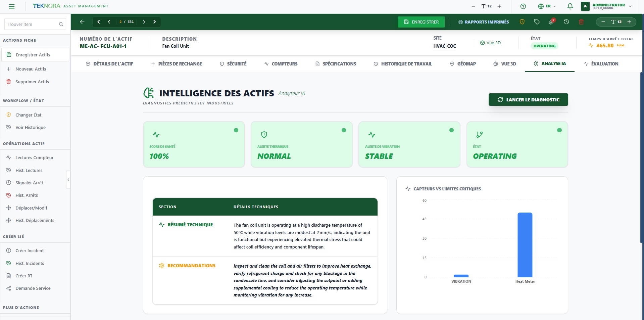Click the 465.80 downtime value

point(605,46)
